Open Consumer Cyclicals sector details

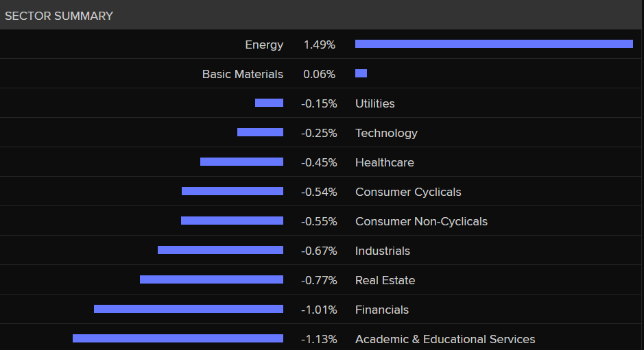tap(408, 192)
